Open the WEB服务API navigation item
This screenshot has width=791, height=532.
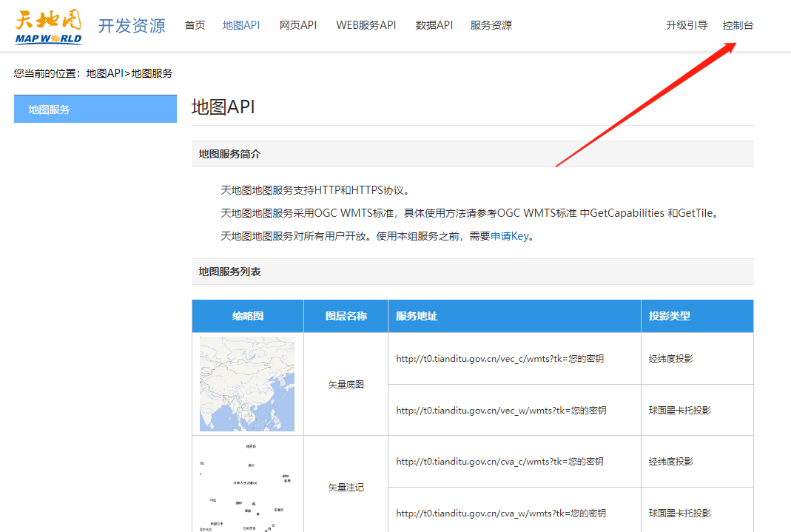(x=366, y=25)
